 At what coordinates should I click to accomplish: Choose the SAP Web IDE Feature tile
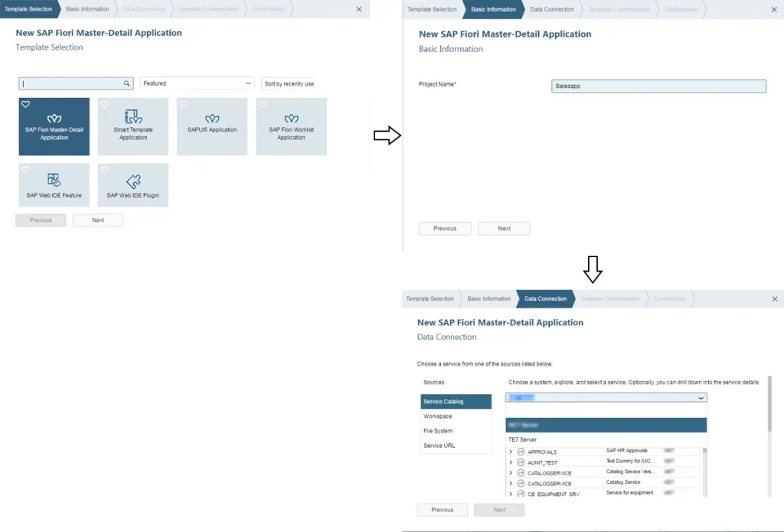click(x=54, y=185)
